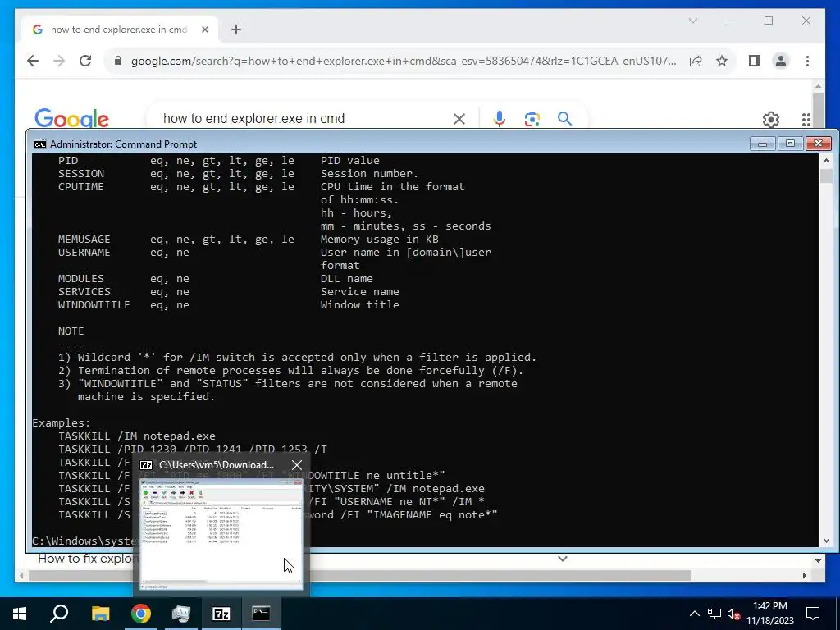Image resolution: width=840 pixels, height=630 pixels.
Task: Open File Explorer from the taskbar
Action: 100,614
